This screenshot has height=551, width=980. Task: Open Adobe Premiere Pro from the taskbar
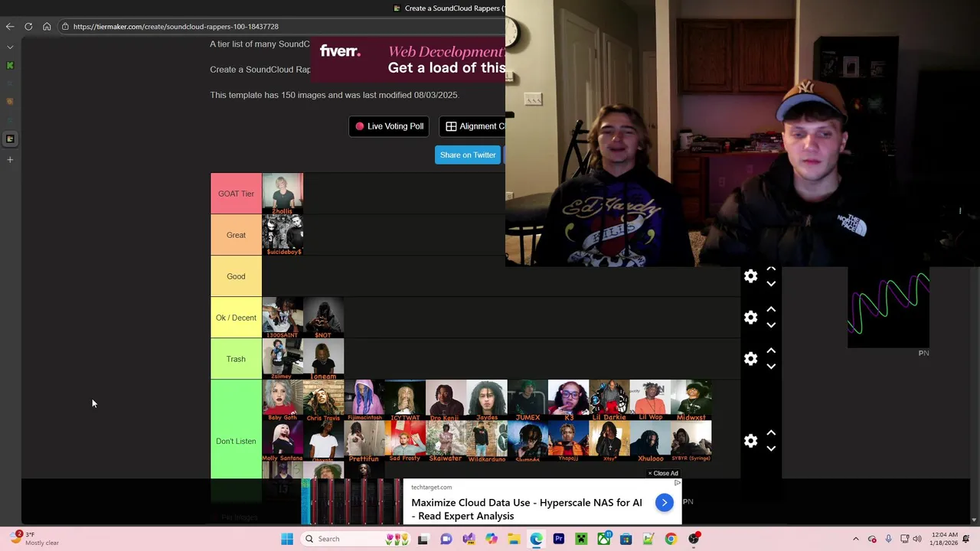pos(559,539)
